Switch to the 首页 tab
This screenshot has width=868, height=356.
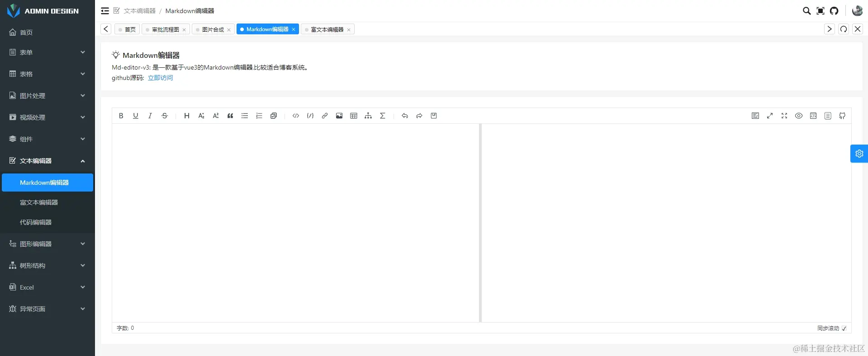(x=127, y=29)
